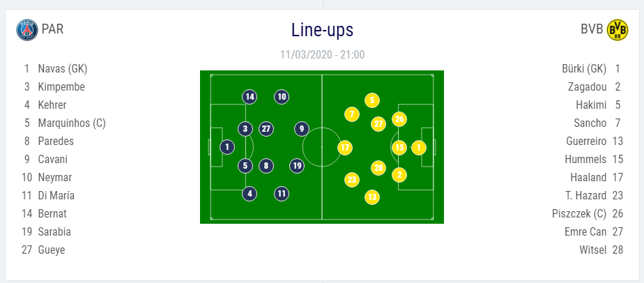
Task: Open Haaland in the BVB lineup list
Action: (x=588, y=178)
